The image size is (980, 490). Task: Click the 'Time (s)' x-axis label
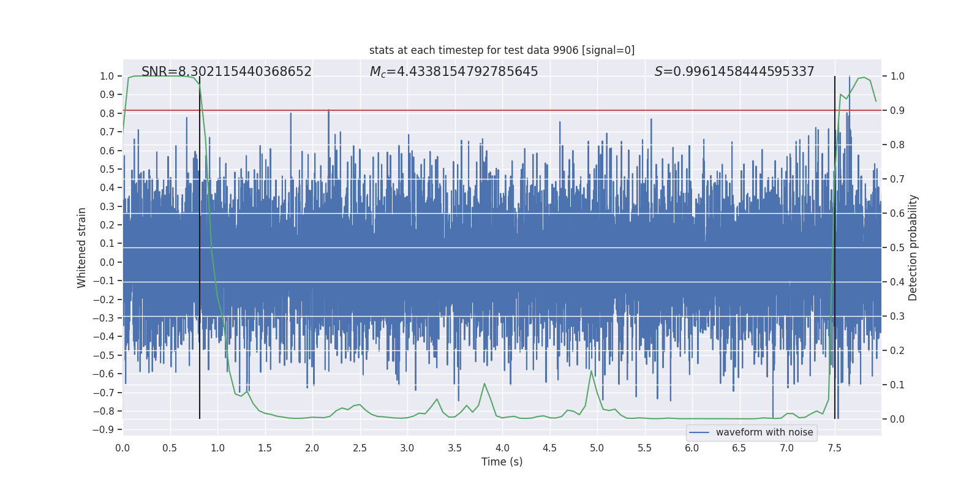coord(502,462)
